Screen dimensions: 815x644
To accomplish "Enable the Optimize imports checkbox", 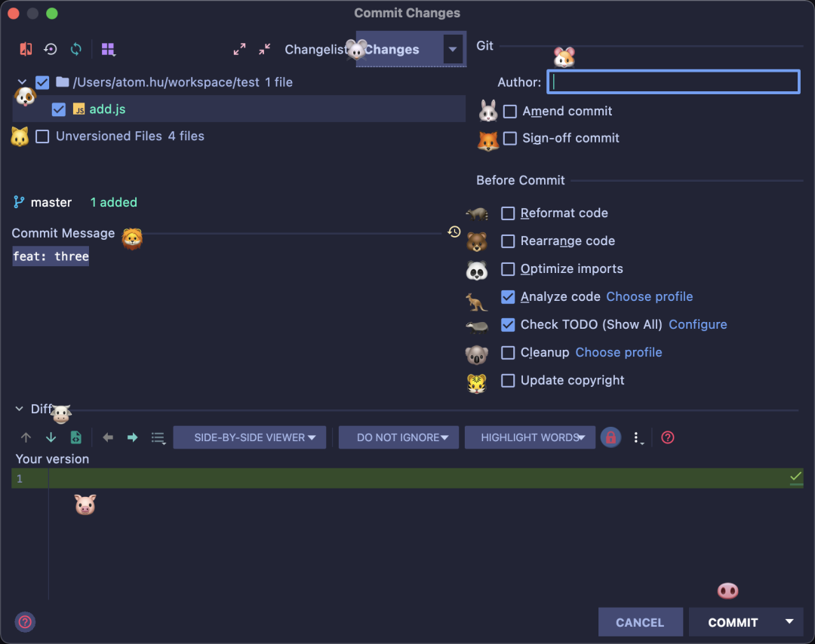I will 508,268.
